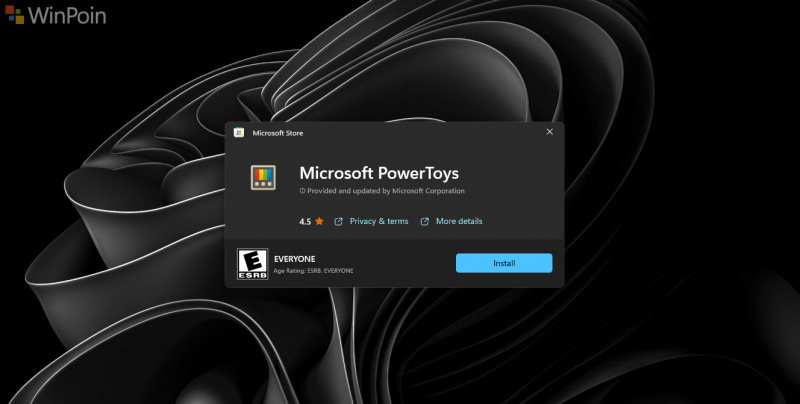Click the orange rating star icon

(x=319, y=221)
